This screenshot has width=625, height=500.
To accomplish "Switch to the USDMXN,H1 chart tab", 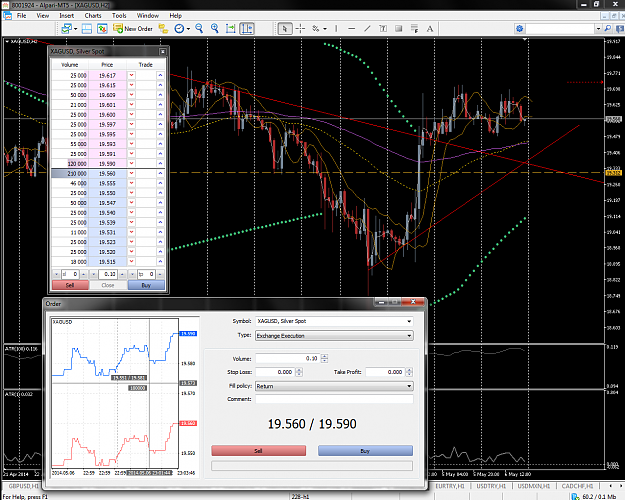I will [533, 486].
